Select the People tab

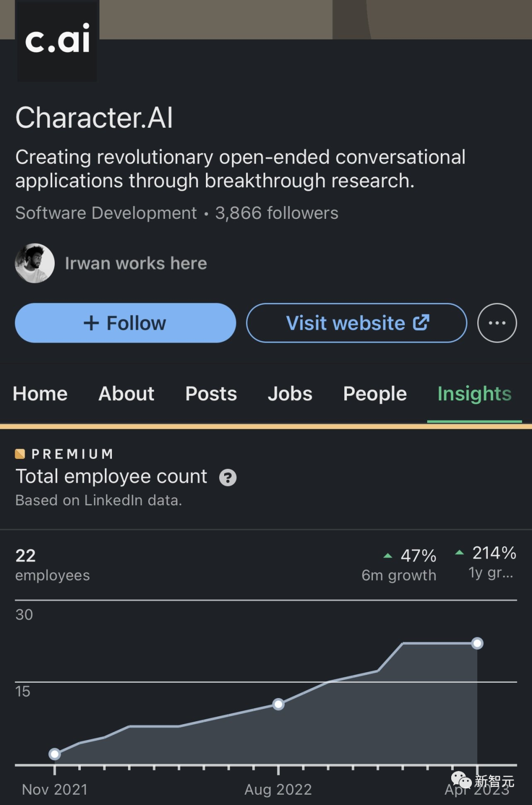[375, 394]
